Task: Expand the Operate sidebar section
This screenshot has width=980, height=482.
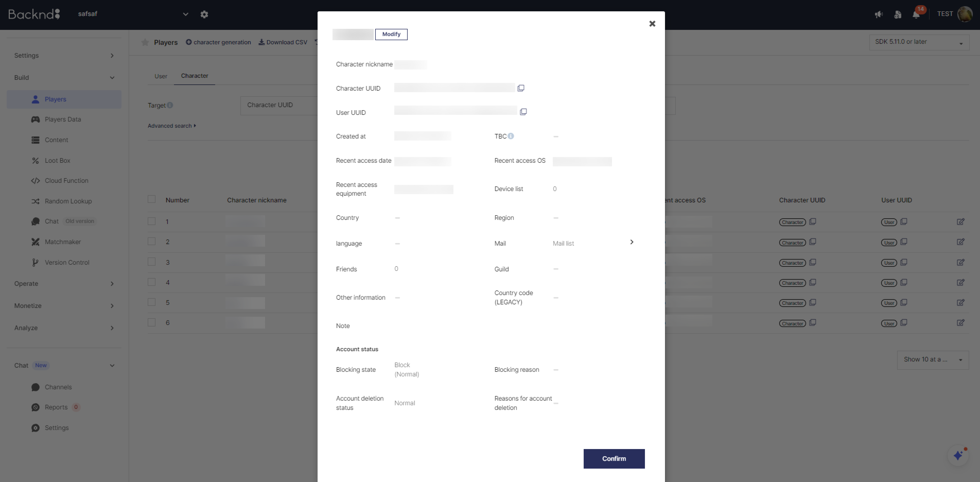Action: pyautogui.click(x=64, y=284)
